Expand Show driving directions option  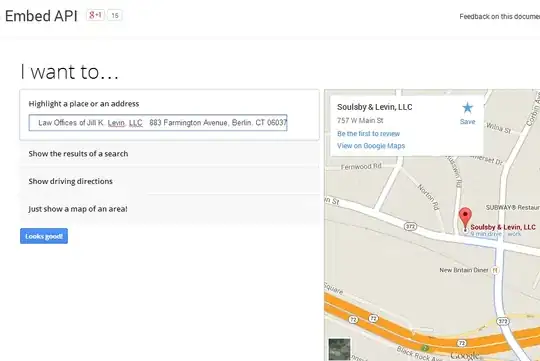click(169, 181)
